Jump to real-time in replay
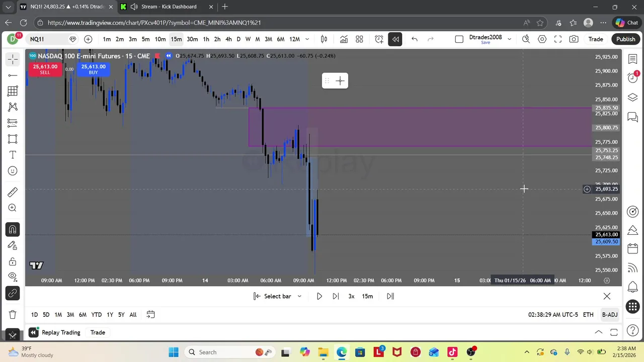The height and width of the screenshot is (362, 644). point(390,296)
